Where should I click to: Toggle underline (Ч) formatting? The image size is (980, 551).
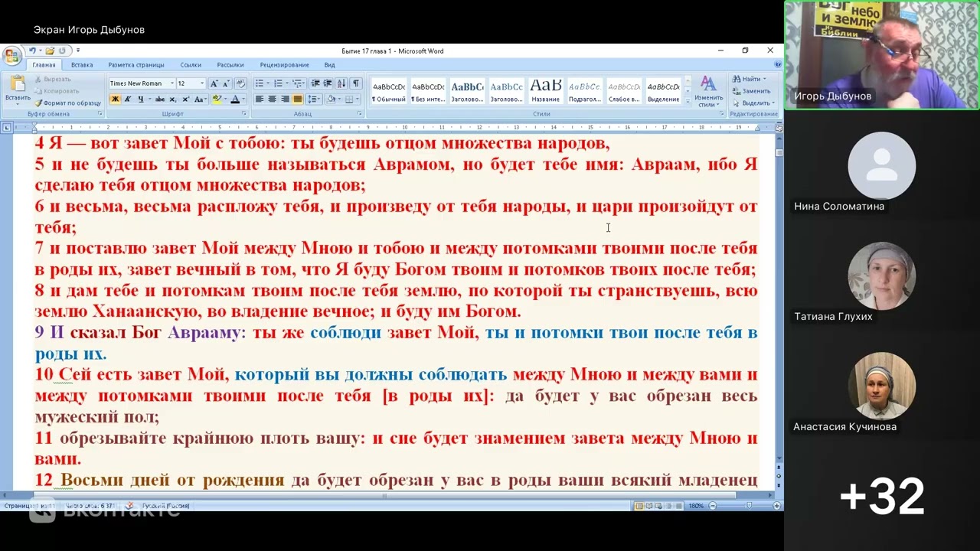pyautogui.click(x=139, y=99)
